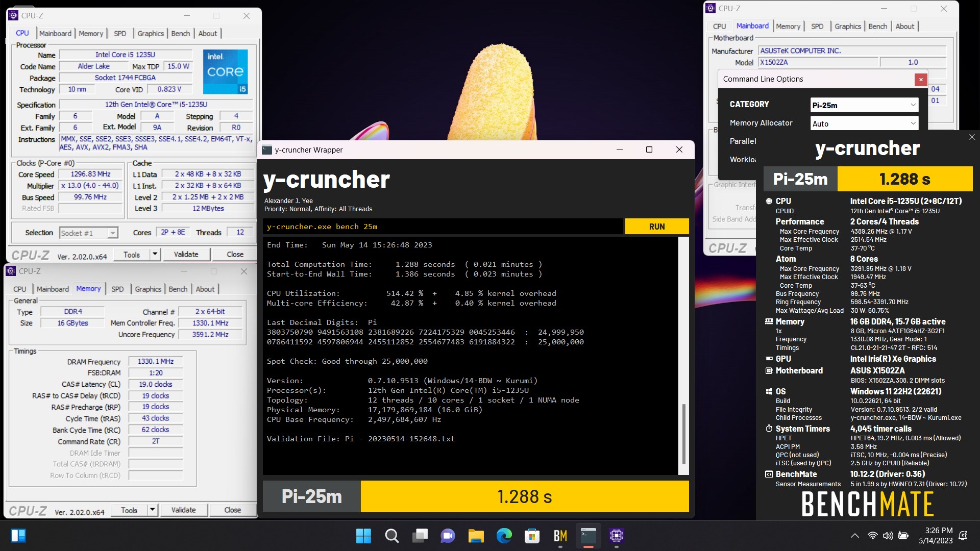980x551 pixels.
Task: Open File Explorer from taskbar
Action: coord(476,536)
